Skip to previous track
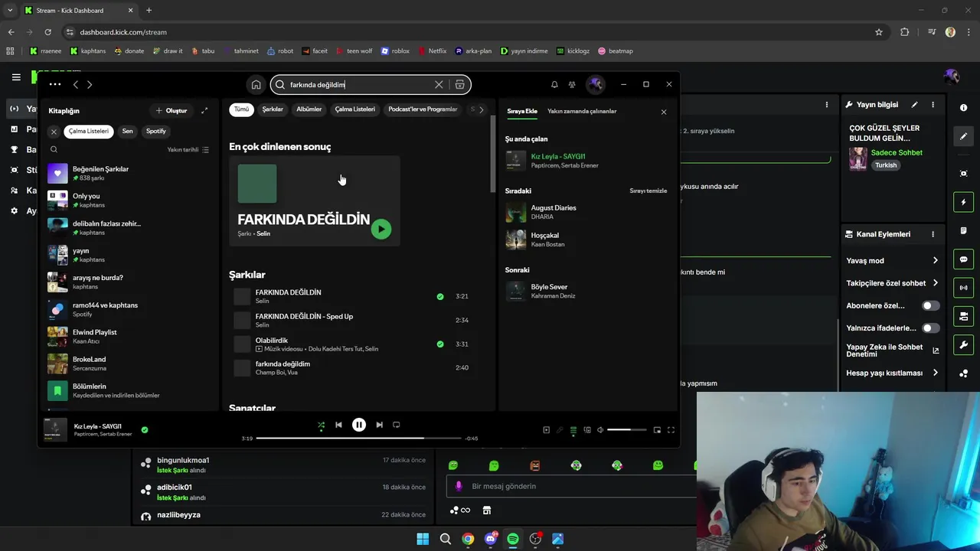Screen dimensions: 980x551 338,425
